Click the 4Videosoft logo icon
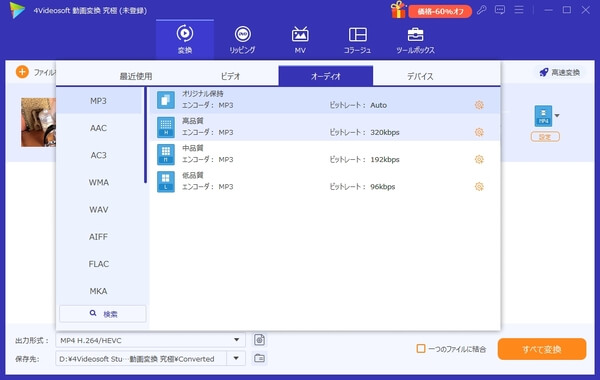The height and width of the screenshot is (380, 600). coord(17,10)
